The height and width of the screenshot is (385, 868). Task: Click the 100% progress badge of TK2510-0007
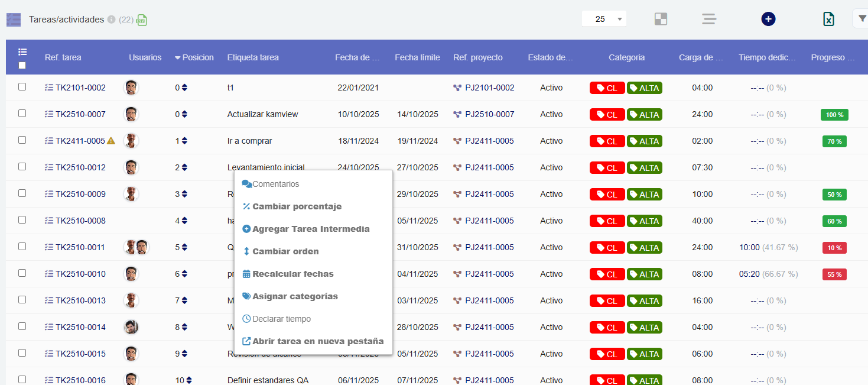coord(834,114)
